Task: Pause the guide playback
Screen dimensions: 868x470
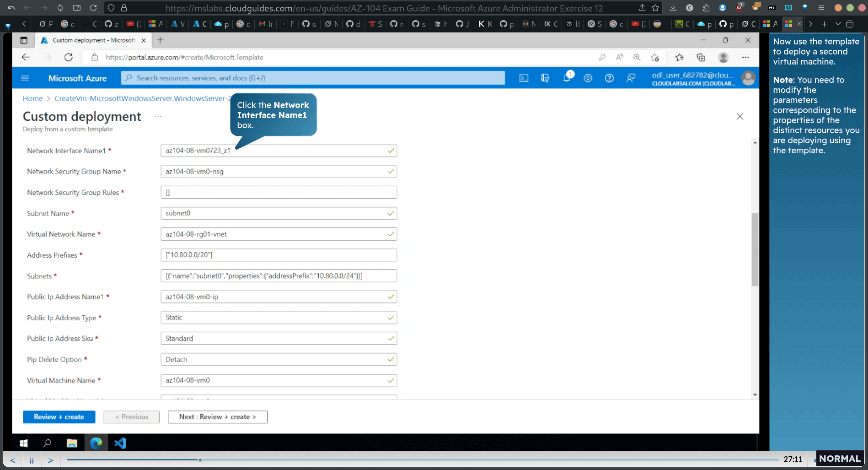Action: pyautogui.click(x=32, y=460)
